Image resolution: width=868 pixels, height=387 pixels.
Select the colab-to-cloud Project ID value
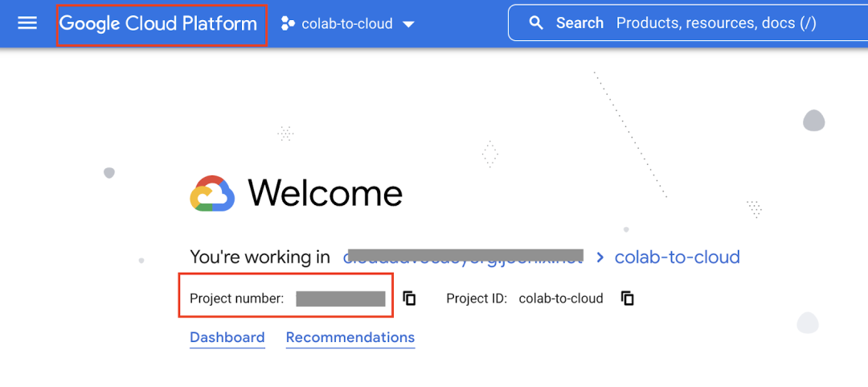pos(561,298)
